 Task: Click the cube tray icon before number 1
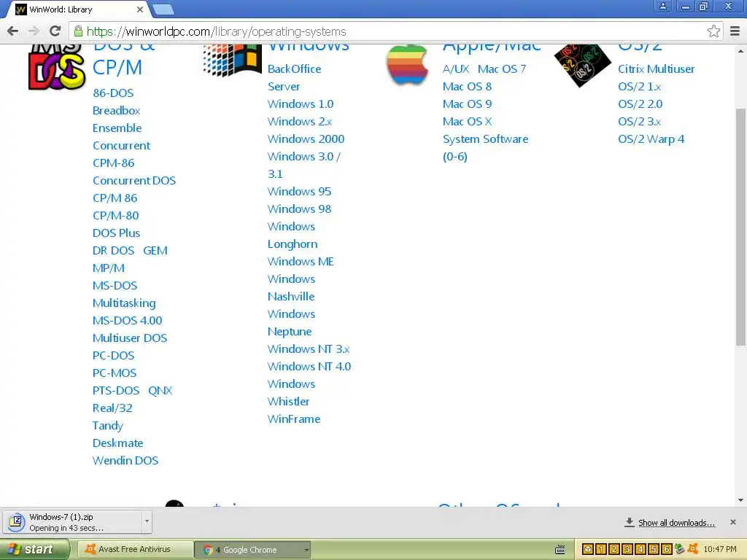(x=588, y=550)
